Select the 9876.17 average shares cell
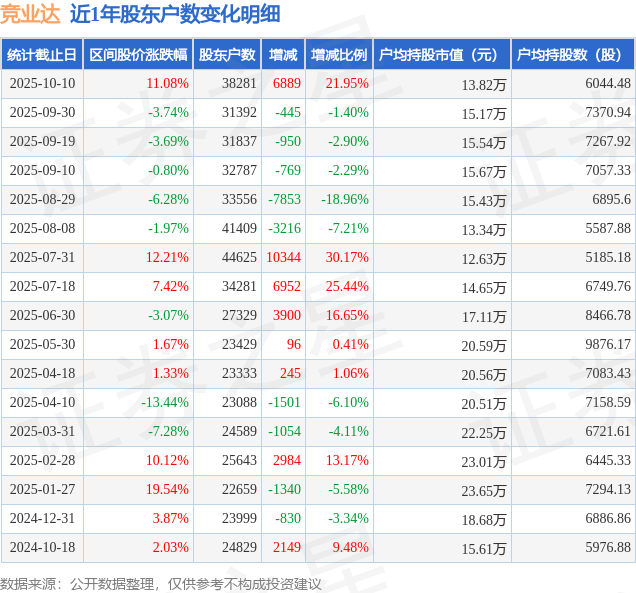Image resolution: width=636 pixels, height=593 pixels. (608, 344)
